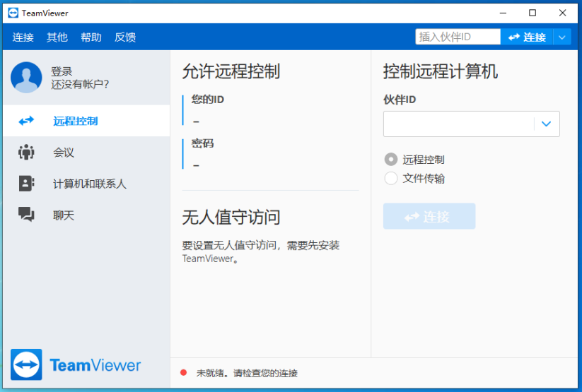
Task: Expand the 伙伴ID dropdown arrow
Action: tap(546, 124)
